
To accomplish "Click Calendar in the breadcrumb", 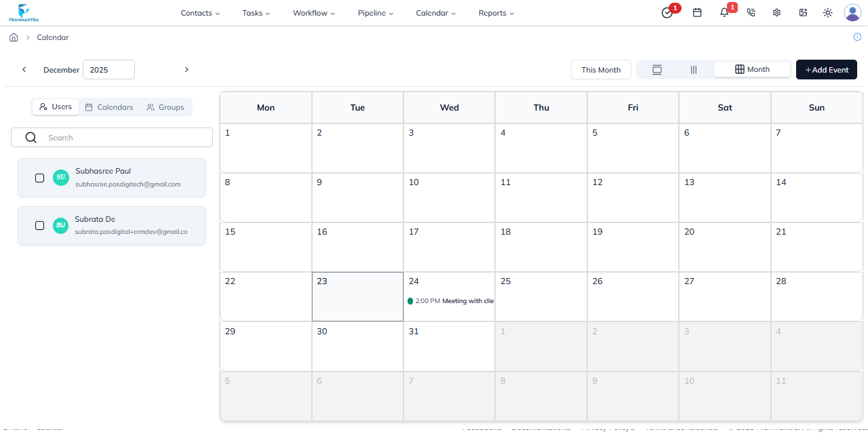I will (53, 37).
